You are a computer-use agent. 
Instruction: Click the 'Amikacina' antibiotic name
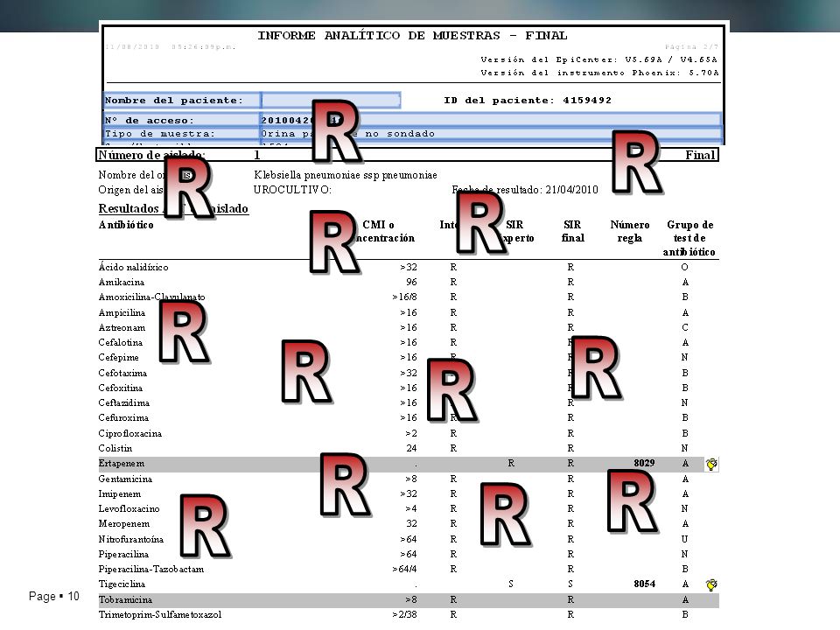pos(121,282)
